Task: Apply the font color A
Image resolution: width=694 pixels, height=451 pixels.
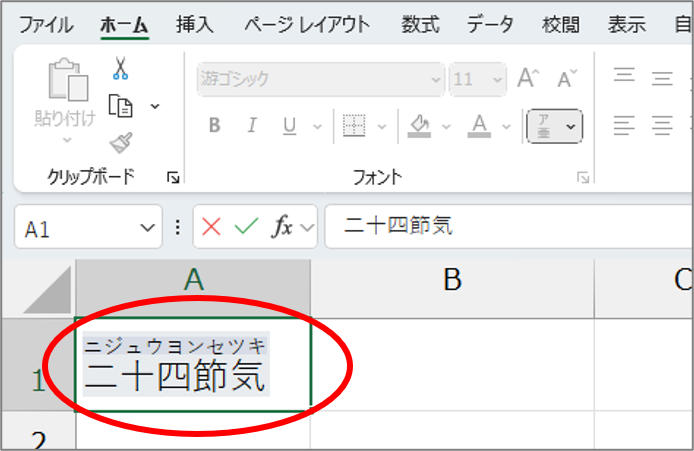Action: point(479,126)
